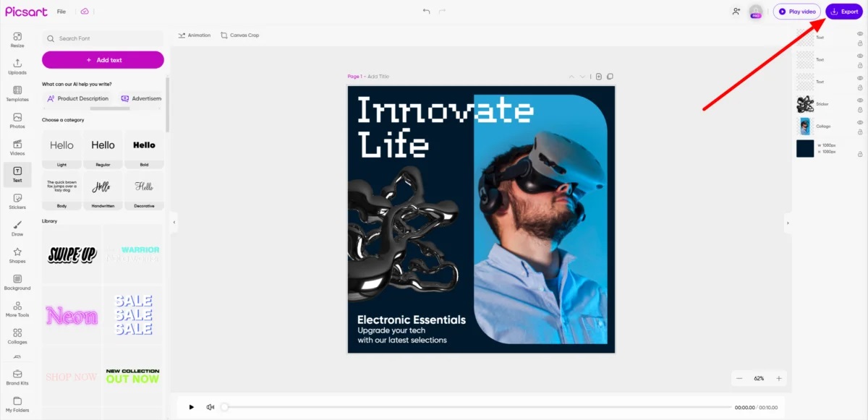868x420 pixels.
Task: Click the cloud save status icon
Action: point(85,12)
